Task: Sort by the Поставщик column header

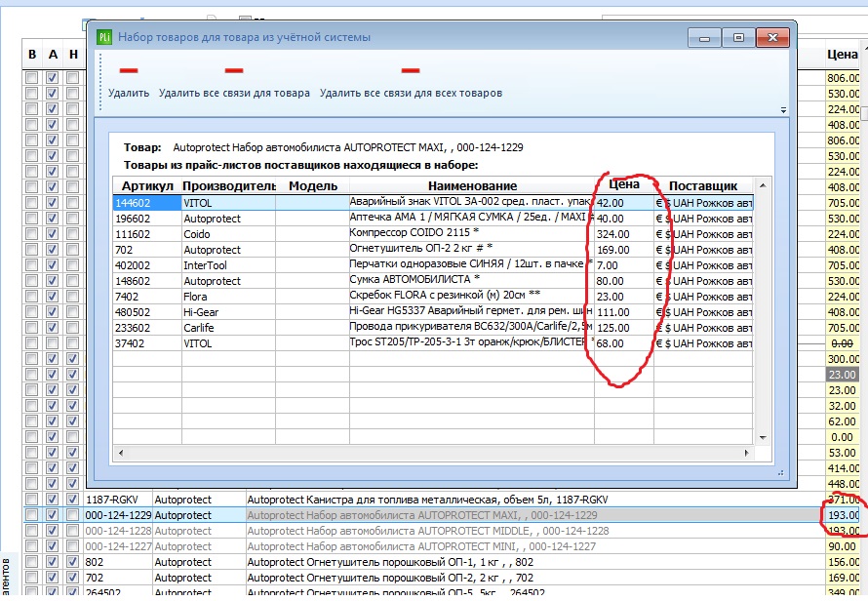Action: click(703, 186)
